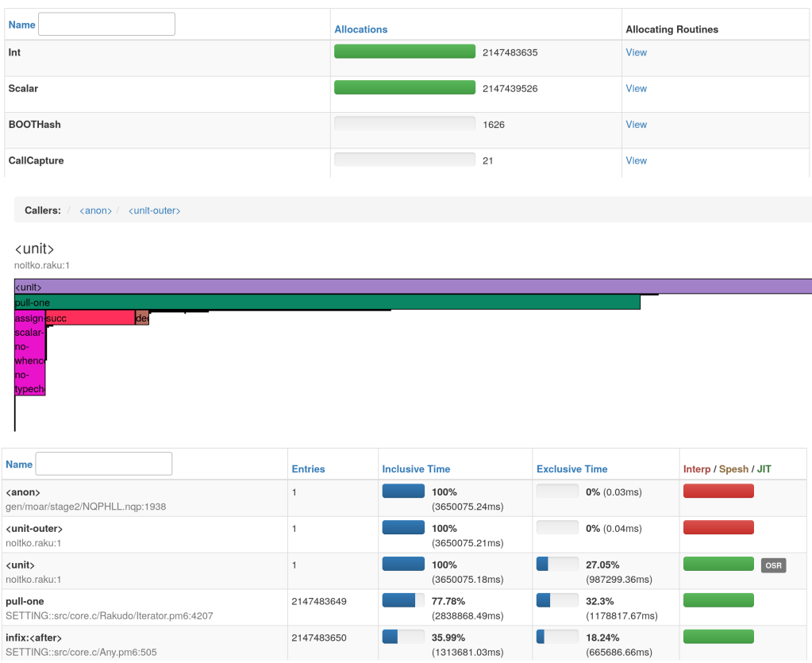
Task: Go to <unit-outer> in Callers breadcrumb
Action: 154,210
